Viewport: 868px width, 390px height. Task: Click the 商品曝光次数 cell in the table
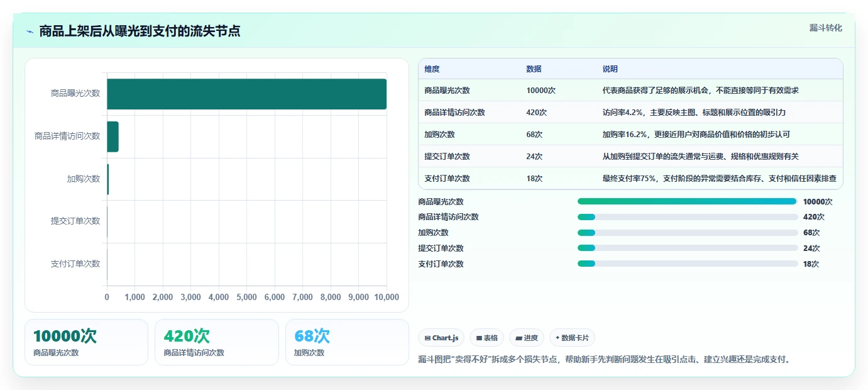tap(447, 91)
